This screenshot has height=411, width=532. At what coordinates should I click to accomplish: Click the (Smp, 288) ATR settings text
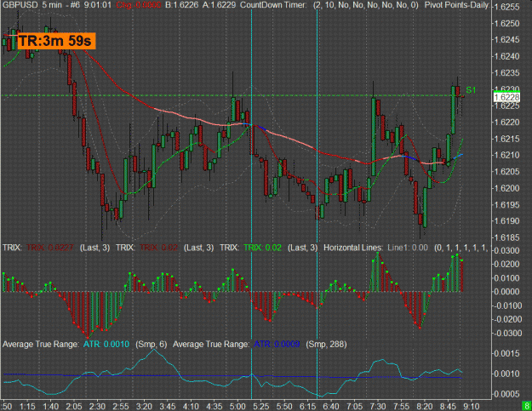pyautogui.click(x=326, y=344)
